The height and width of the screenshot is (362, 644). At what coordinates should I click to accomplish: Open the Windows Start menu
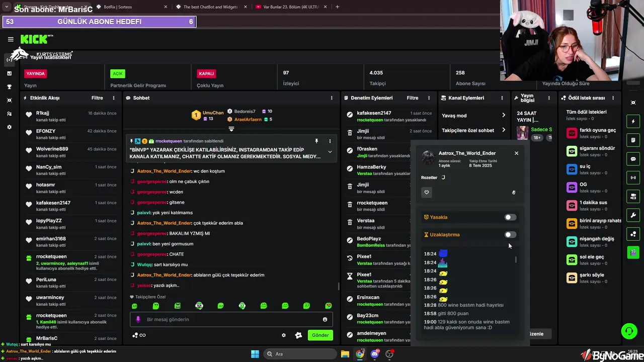pos(255,354)
